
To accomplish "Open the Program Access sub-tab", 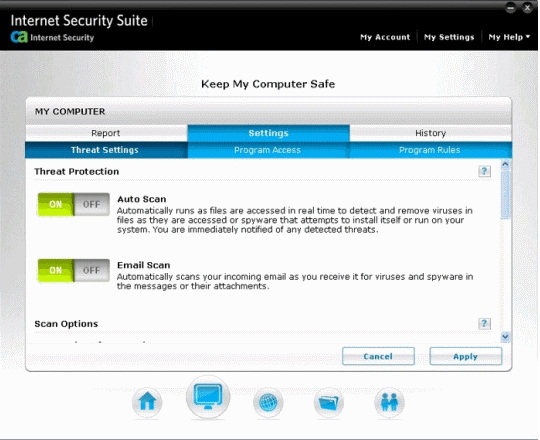I will [268, 150].
